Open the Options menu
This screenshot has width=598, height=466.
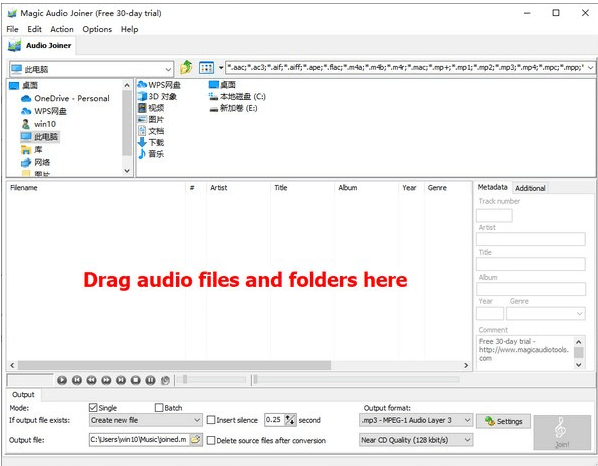pos(97,29)
